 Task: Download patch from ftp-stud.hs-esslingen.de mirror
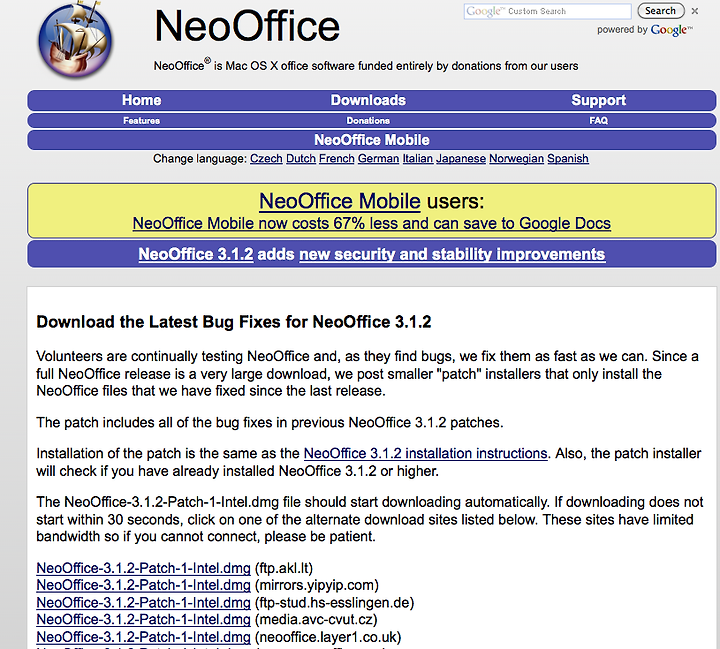pos(143,603)
